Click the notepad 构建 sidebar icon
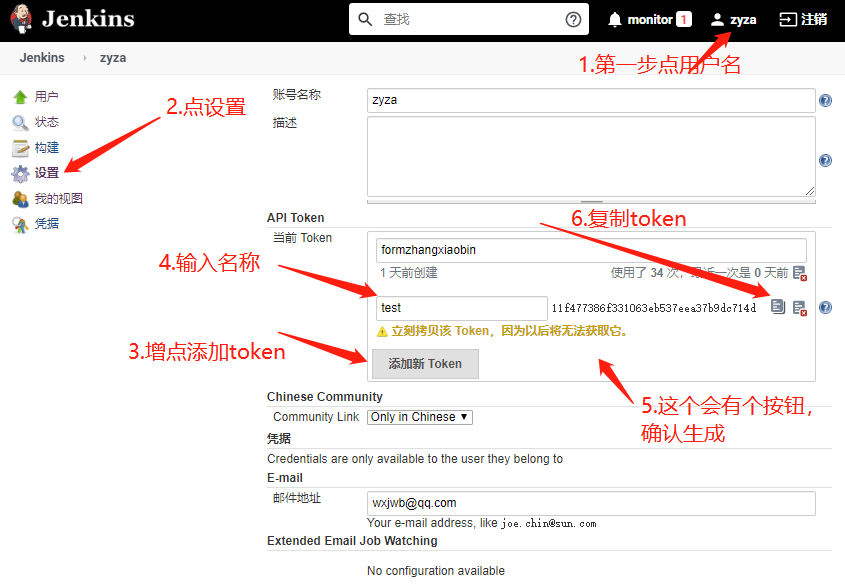Viewport: 845px width, 587px height. tap(20, 148)
